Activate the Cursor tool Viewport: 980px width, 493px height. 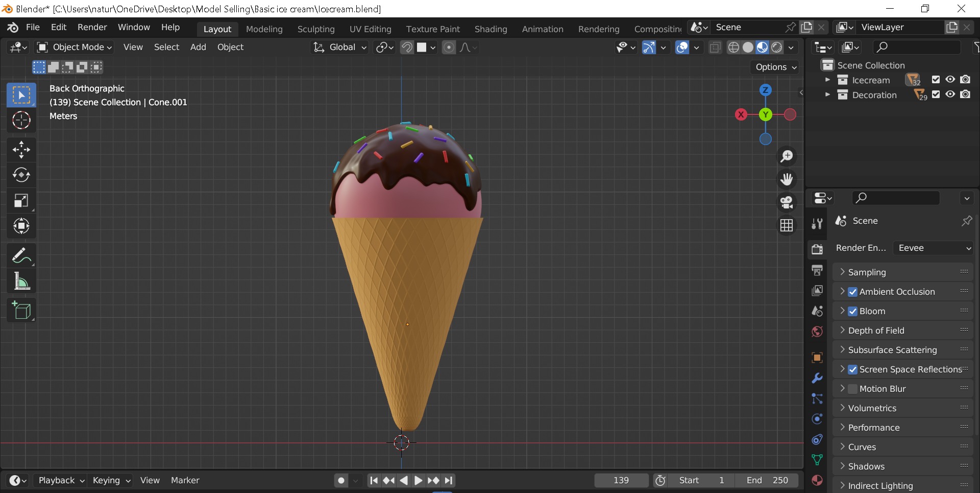coord(21,121)
